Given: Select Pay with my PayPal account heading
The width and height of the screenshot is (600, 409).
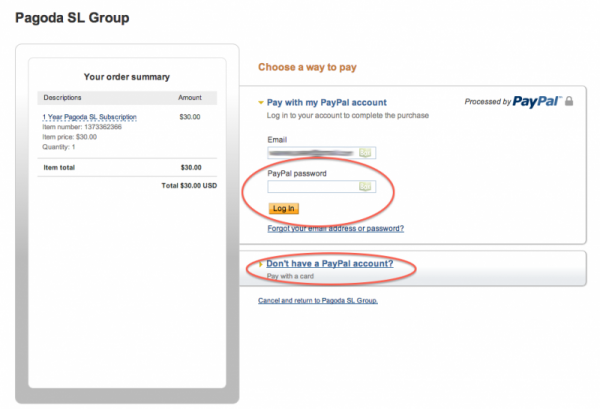Looking at the screenshot, I should tap(326, 103).
